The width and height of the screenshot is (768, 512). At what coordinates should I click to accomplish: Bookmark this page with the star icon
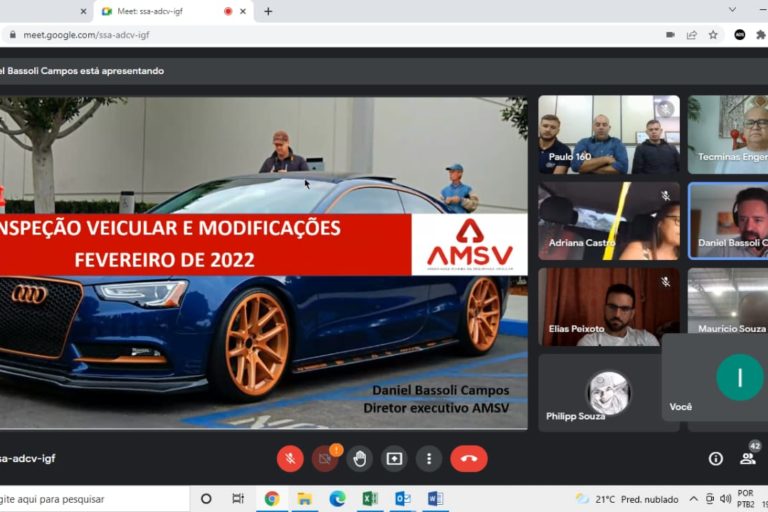click(x=713, y=34)
